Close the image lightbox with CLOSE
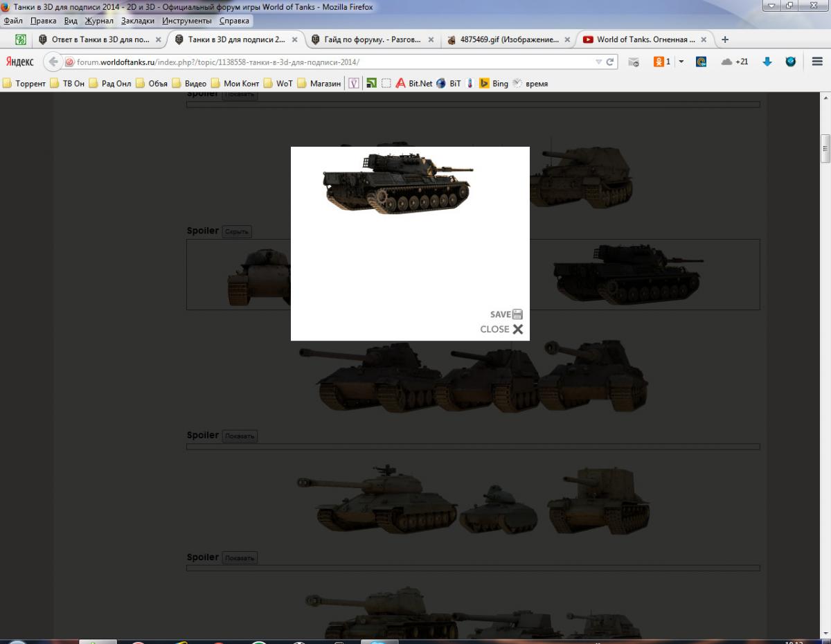 click(x=501, y=329)
